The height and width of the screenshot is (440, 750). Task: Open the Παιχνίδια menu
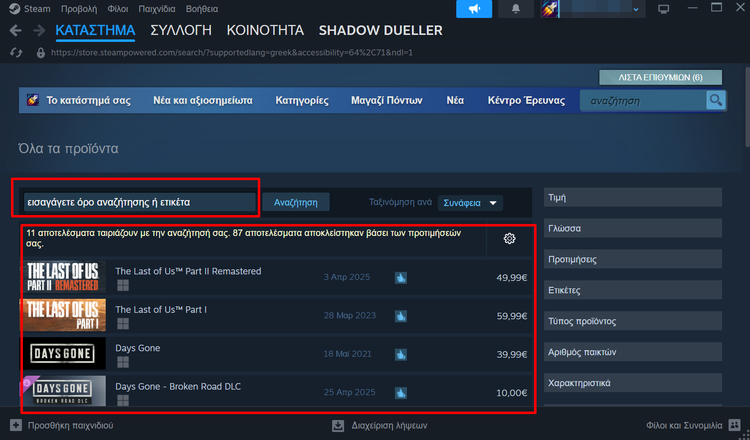point(157,9)
